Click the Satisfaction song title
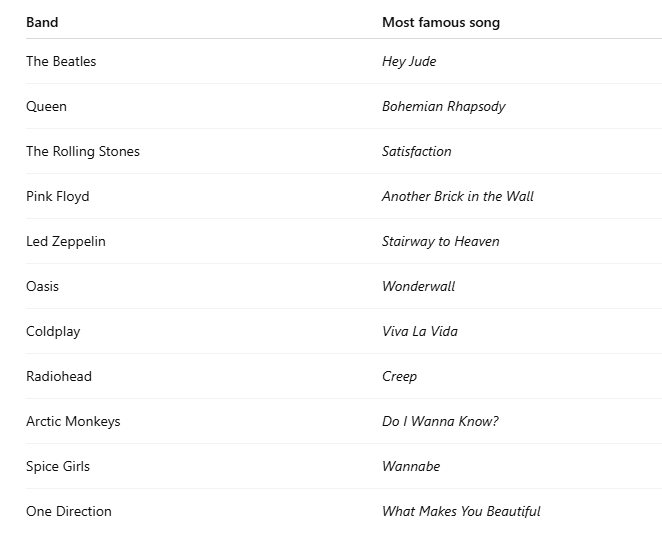The height and width of the screenshot is (550, 662). coord(416,151)
